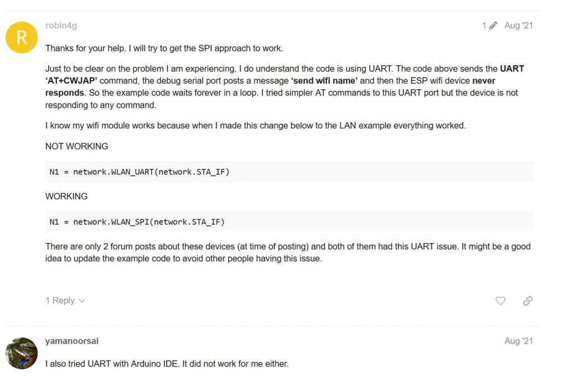Click the WLAN_UART code block
The height and width of the screenshot is (392, 567).
pyautogui.click(x=289, y=172)
